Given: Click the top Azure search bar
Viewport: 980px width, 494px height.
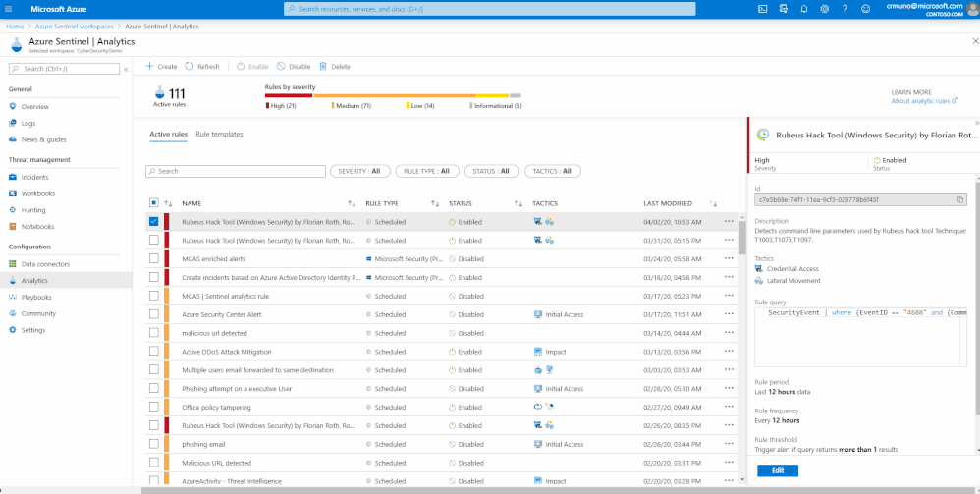Looking at the screenshot, I should tap(489, 9).
